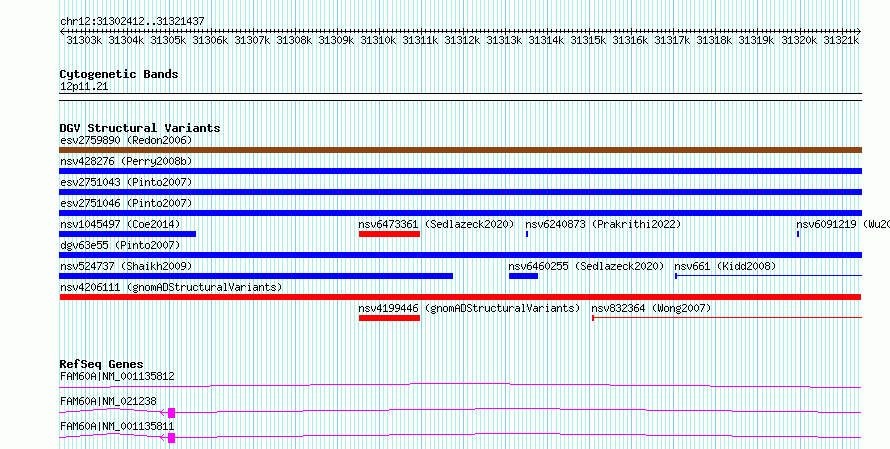The width and height of the screenshot is (890, 449).
Task: Click the RefSeq Genes track heading
Action: click(x=102, y=364)
